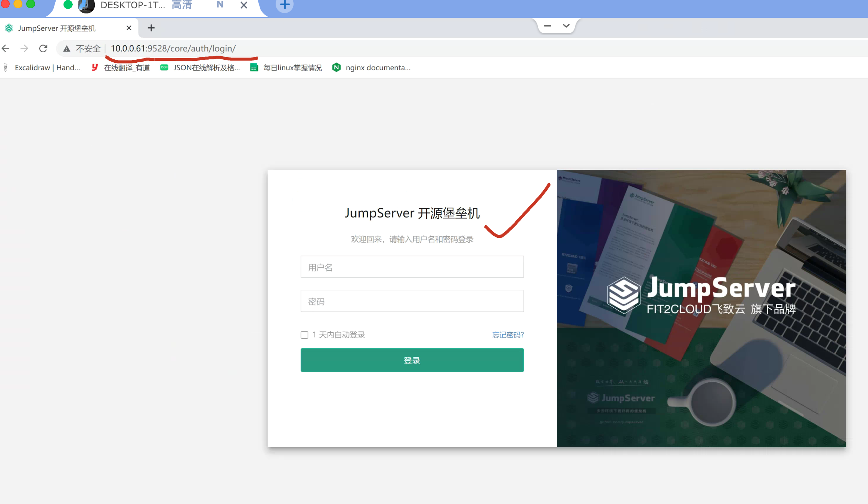
Task: Click the green 登录 login button
Action: [x=412, y=360]
